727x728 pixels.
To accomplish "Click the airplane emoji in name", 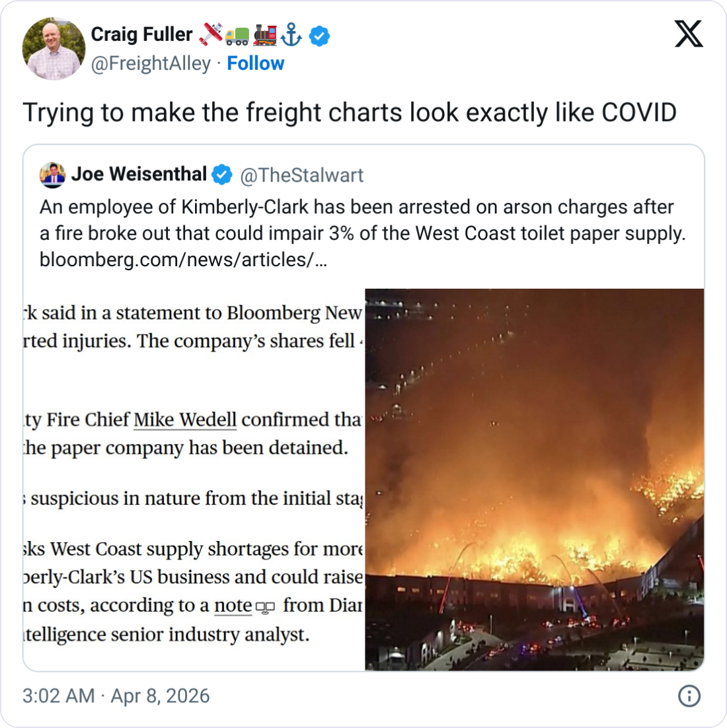I will click(210, 35).
